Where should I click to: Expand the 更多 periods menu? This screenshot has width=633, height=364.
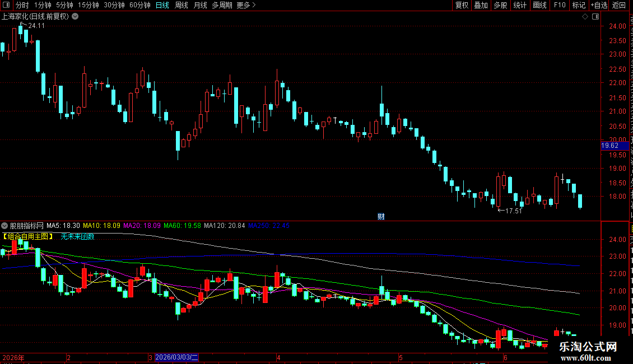246,5
